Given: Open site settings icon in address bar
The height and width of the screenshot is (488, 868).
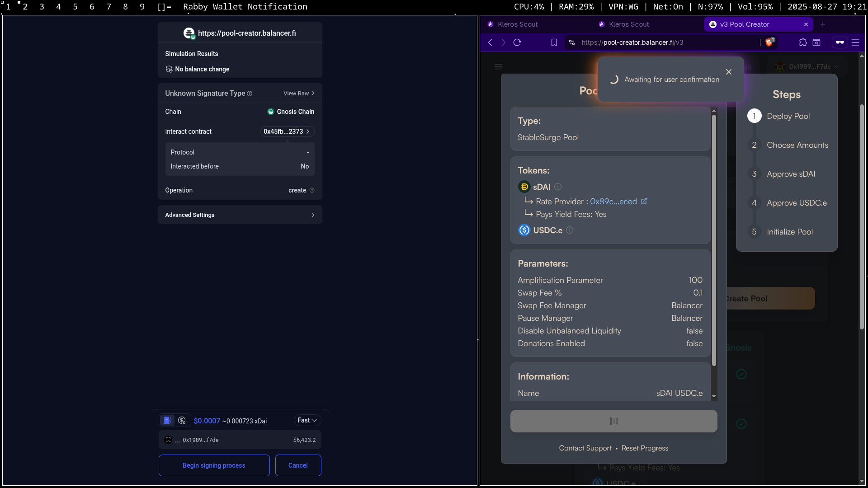Looking at the screenshot, I should (x=572, y=42).
